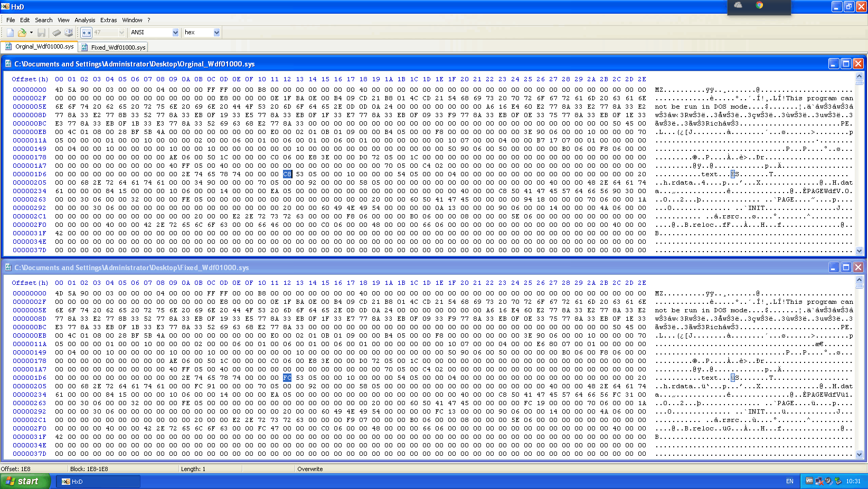Image resolution: width=868 pixels, height=489 pixels.
Task: Switch to the Fixed_Wdf01000.sys tab
Action: click(113, 47)
